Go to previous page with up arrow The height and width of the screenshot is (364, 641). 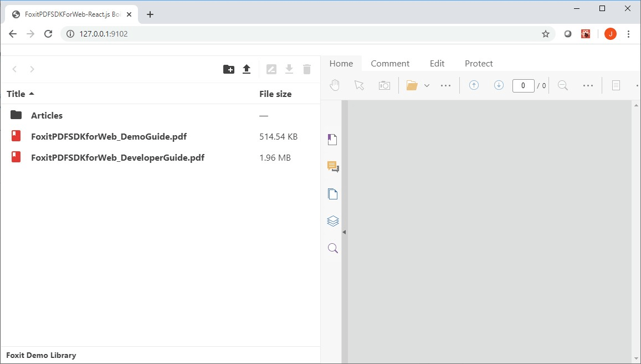click(x=474, y=85)
